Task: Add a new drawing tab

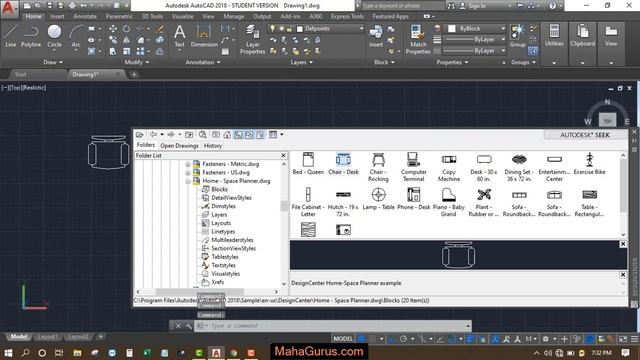Action: (x=134, y=74)
